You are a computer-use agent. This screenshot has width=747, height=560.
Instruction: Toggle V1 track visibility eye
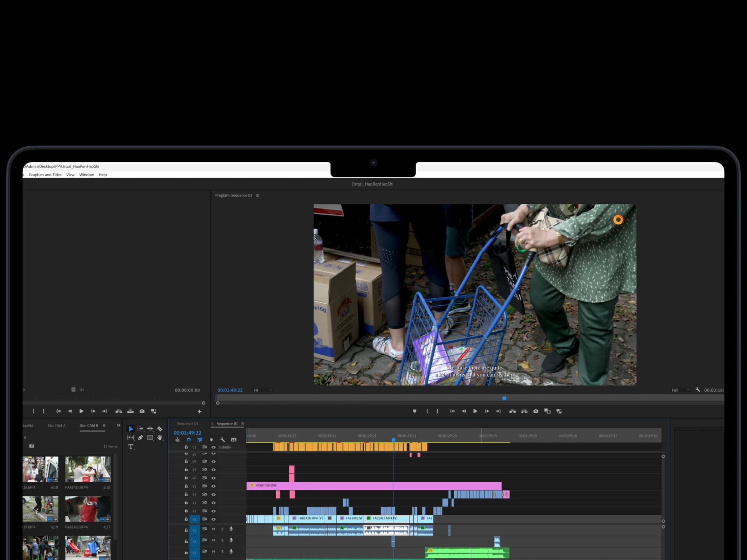(213, 519)
